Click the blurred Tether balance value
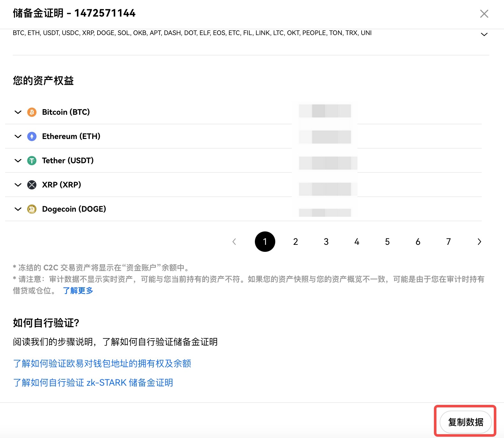 328,163
